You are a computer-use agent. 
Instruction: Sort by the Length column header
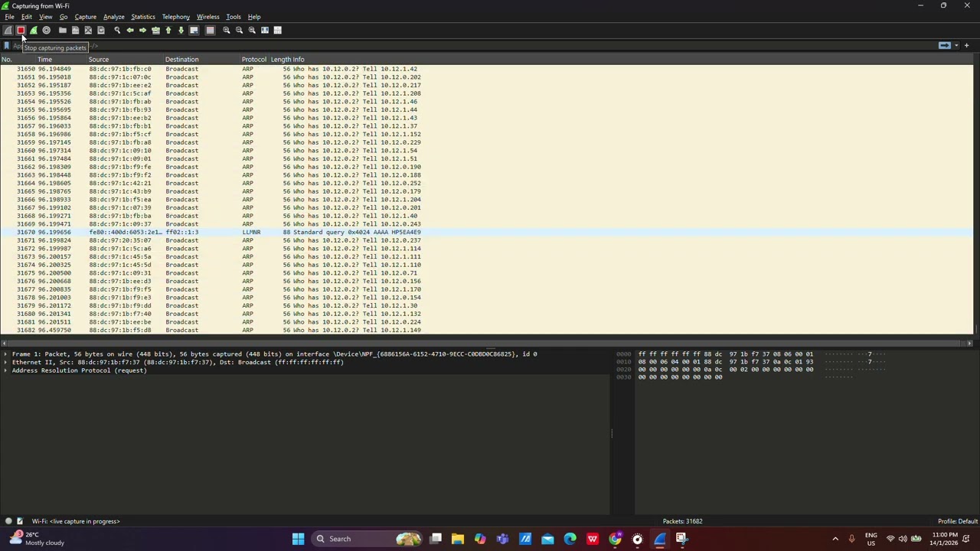[x=279, y=60]
